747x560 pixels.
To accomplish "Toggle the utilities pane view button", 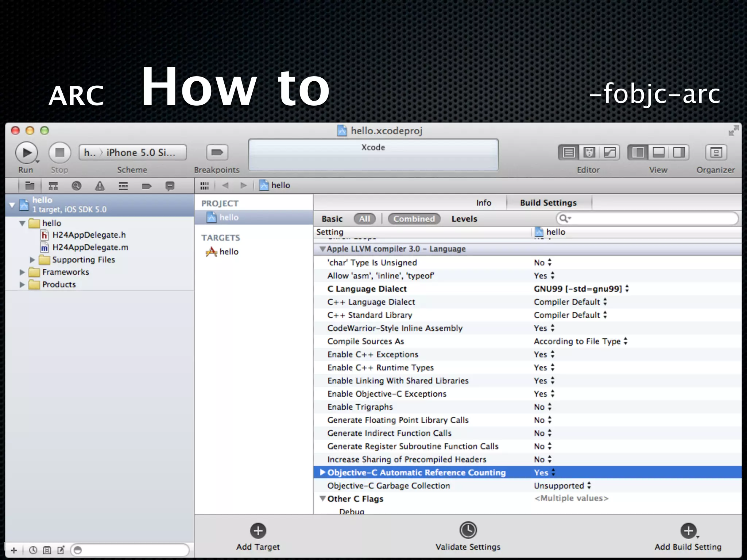I will click(679, 152).
